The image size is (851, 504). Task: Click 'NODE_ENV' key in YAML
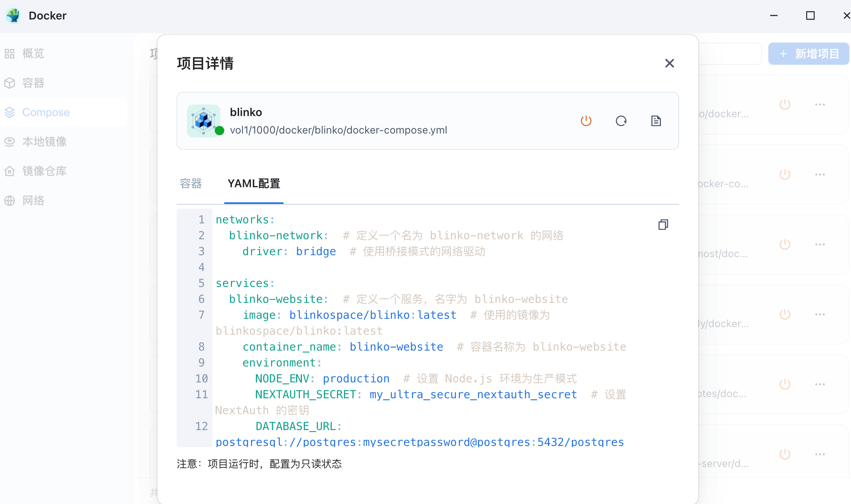282,378
